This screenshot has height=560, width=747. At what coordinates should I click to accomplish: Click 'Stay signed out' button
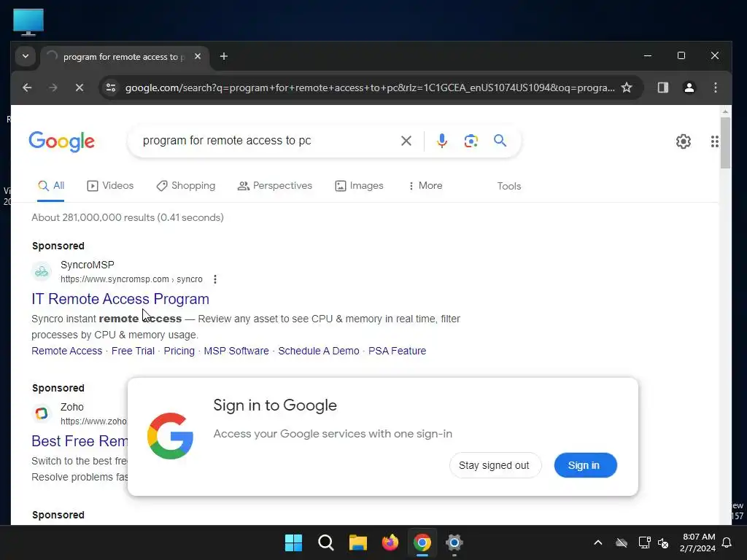(x=494, y=465)
